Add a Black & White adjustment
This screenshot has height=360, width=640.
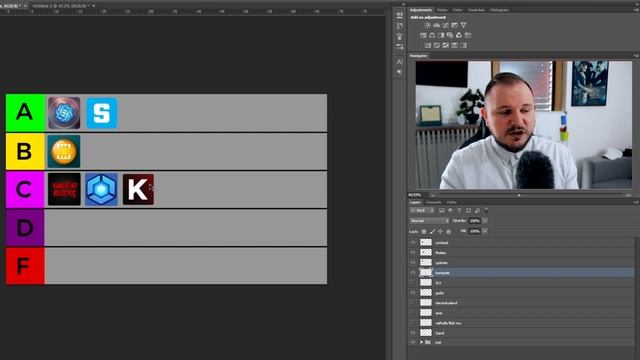(441, 36)
